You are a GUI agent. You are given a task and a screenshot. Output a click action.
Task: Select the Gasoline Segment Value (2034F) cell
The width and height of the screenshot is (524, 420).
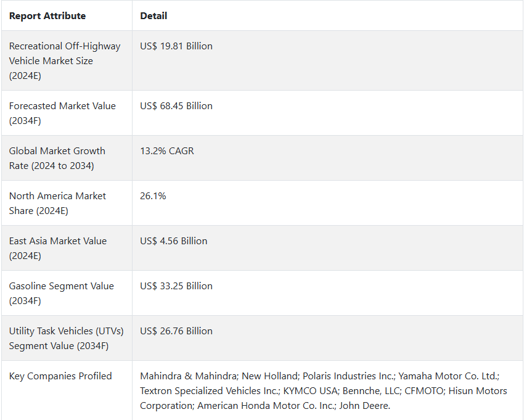pyautogui.click(x=62, y=293)
